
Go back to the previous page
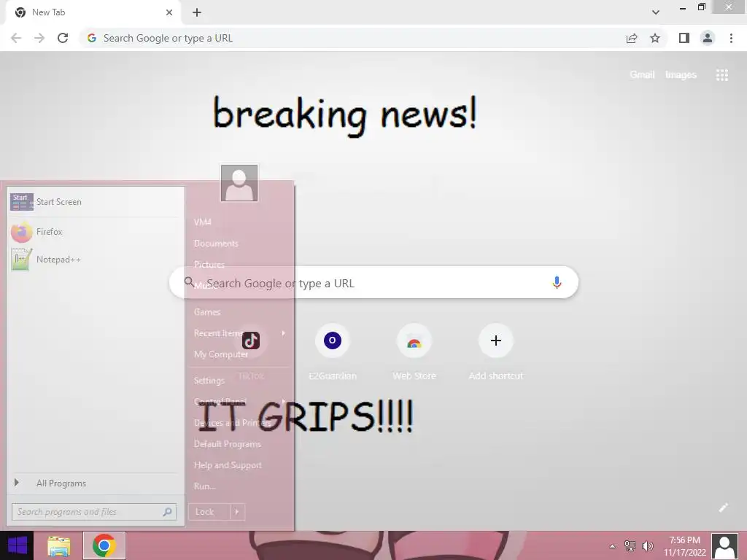pos(16,38)
